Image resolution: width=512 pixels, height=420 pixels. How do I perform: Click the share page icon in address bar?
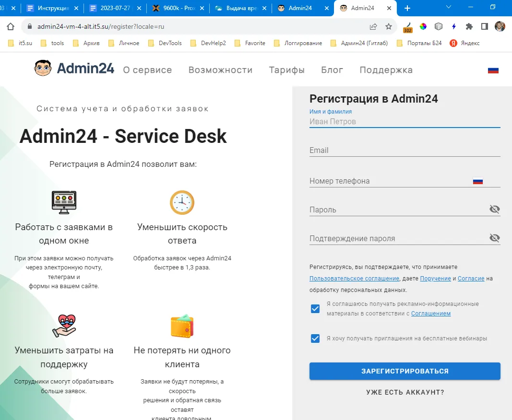pyautogui.click(x=373, y=26)
